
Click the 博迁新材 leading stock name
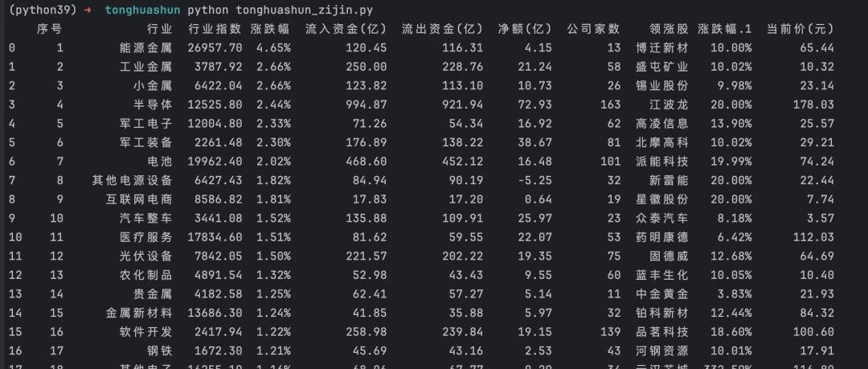pos(662,48)
